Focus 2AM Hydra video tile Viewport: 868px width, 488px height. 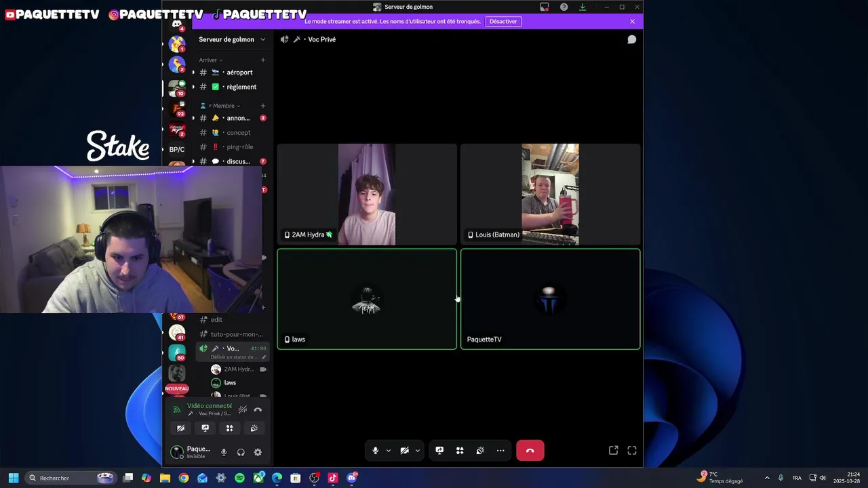pyautogui.click(x=367, y=194)
